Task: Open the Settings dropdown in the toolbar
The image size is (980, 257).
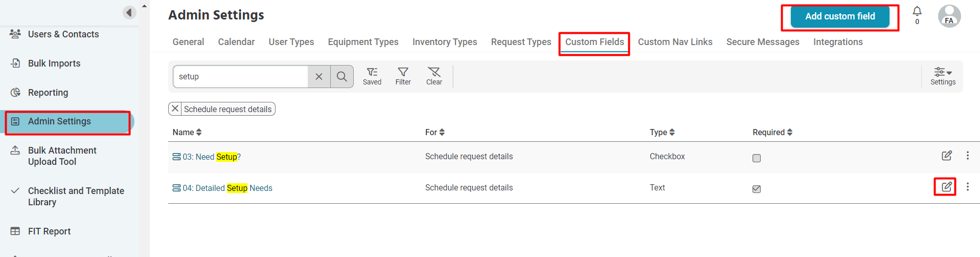Action: click(x=943, y=76)
